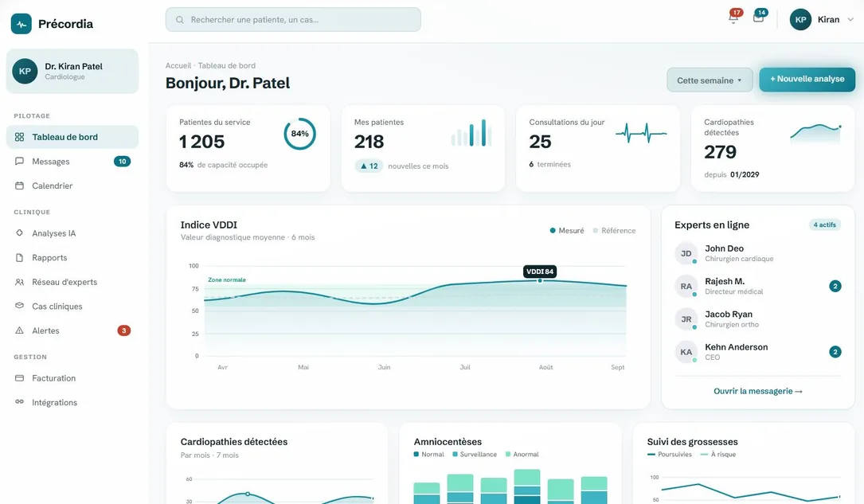Open the Tableau de bord menu item
The height and width of the screenshot is (504, 864).
pyautogui.click(x=72, y=137)
